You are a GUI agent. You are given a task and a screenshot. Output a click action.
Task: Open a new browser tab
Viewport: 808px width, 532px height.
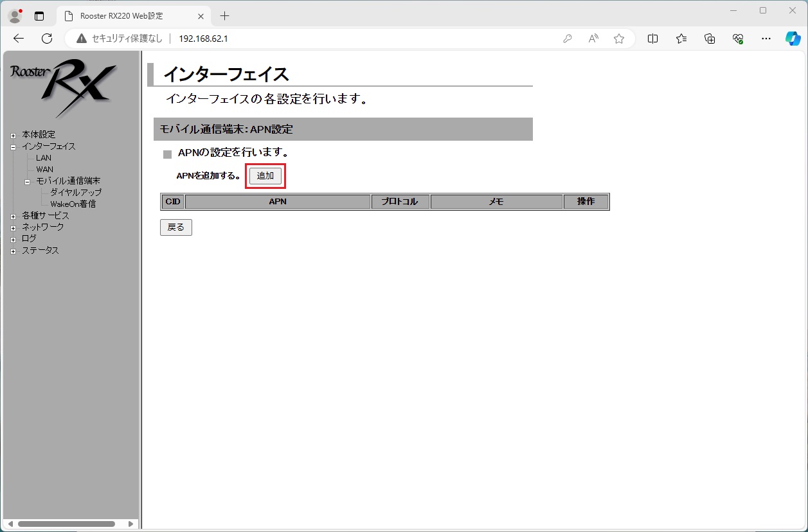click(x=224, y=16)
